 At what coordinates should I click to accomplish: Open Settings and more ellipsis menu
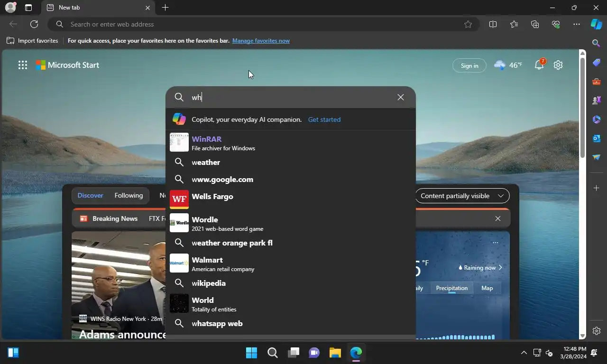pyautogui.click(x=577, y=24)
